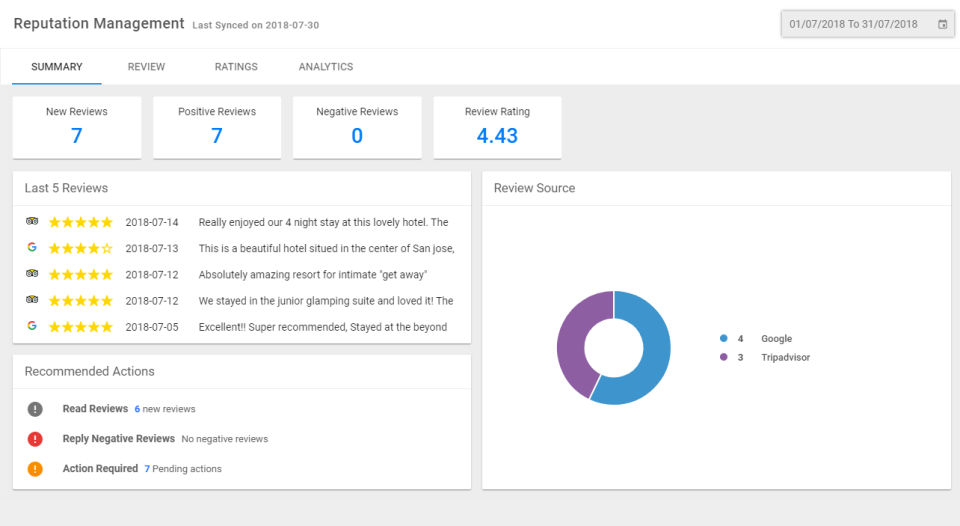Click the star rating of the 2018-07-13 review
960x526 pixels.
pos(80,248)
